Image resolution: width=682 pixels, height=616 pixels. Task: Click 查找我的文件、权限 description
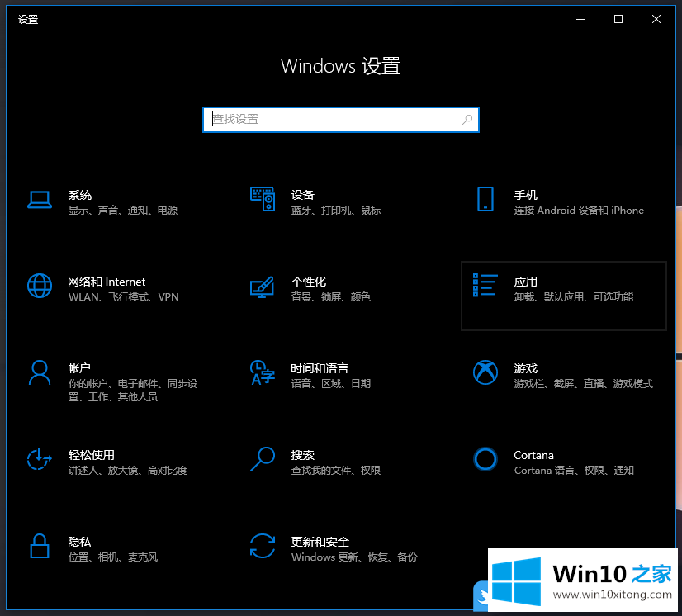click(336, 471)
